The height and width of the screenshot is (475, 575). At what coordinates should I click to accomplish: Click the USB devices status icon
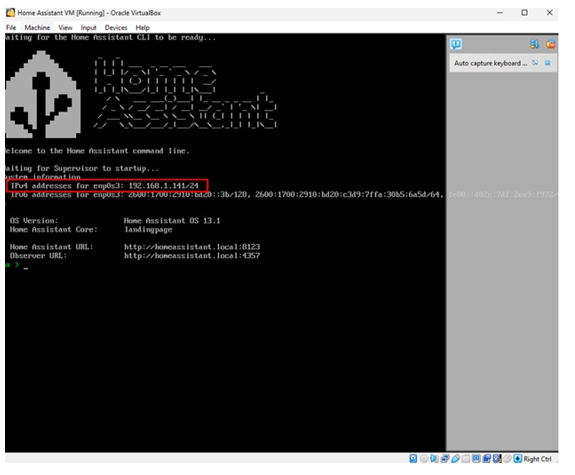coord(455,458)
